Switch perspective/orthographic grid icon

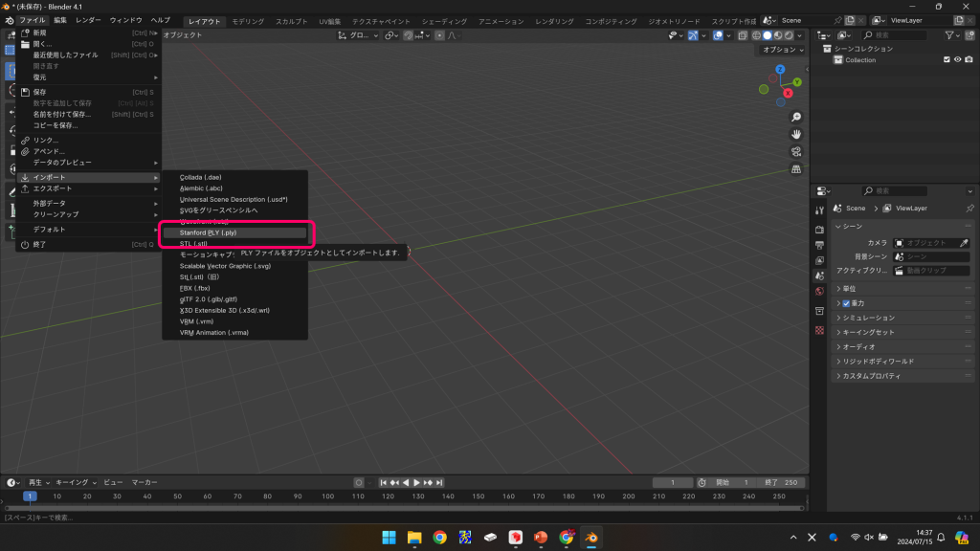click(796, 169)
